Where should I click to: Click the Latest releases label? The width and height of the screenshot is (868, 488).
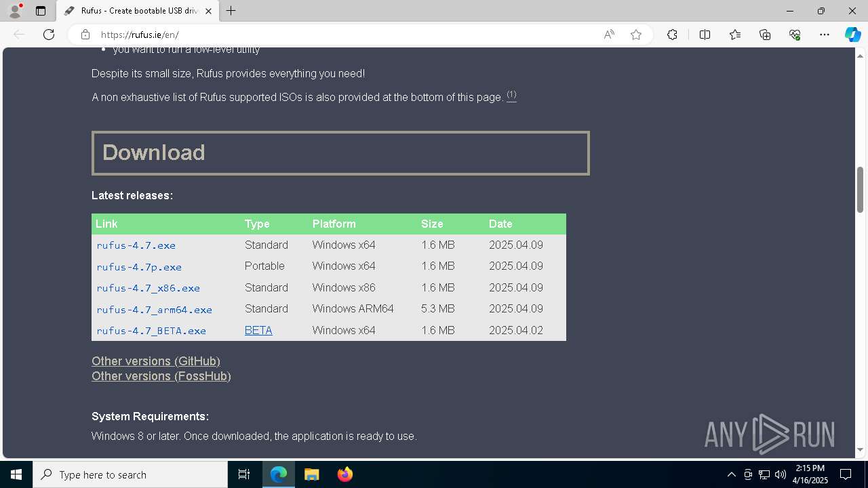coord(132,195)
